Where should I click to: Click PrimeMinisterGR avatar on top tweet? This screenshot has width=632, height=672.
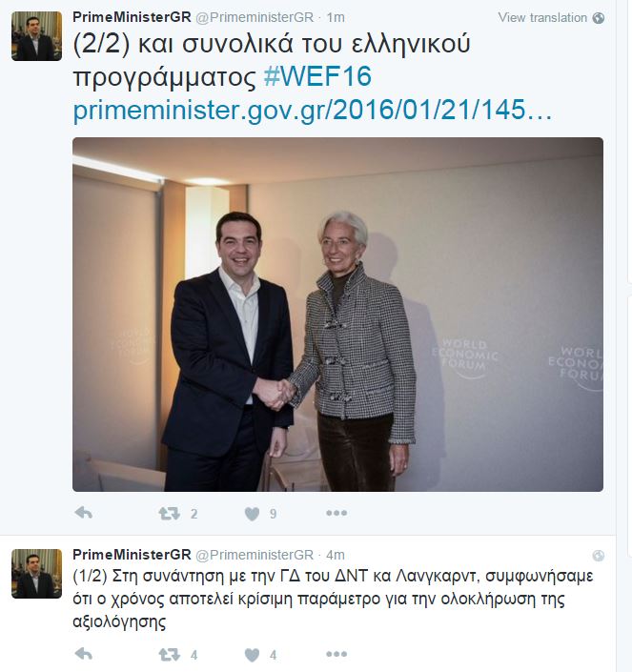tap(36, 36)
